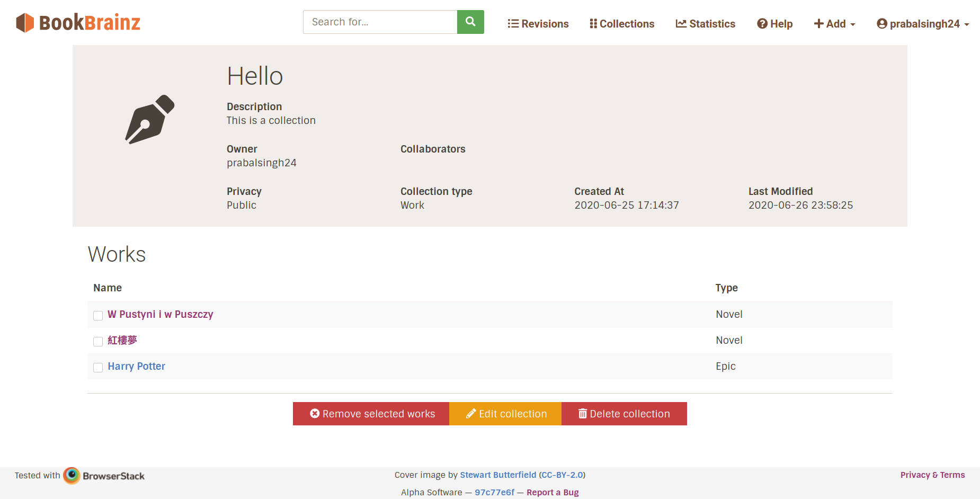
Task: Open the W Pustyni i w Puszczy work
Action: pyautogui.click(x=161, y=314)
